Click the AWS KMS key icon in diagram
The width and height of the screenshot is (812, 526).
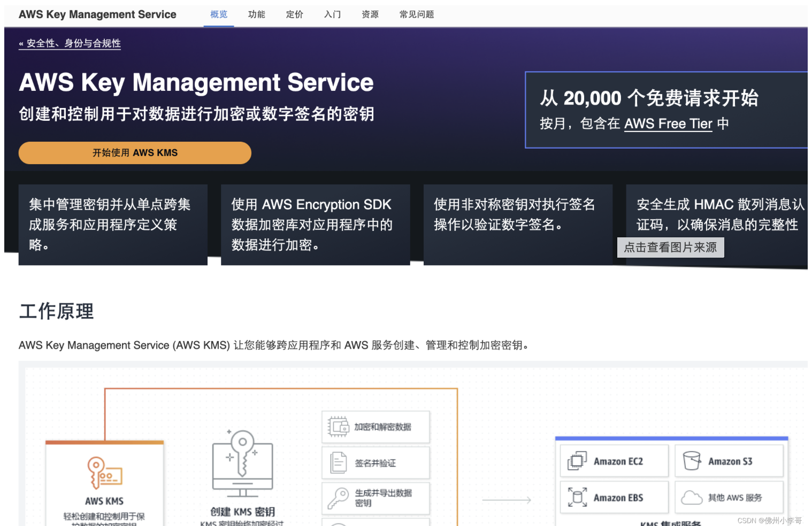[x=104, y=473]
